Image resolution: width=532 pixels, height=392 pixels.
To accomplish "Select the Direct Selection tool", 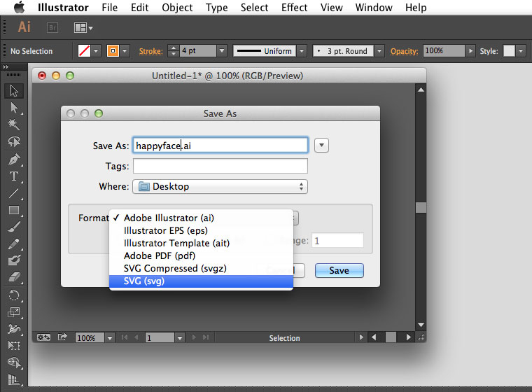I will coord(14,108).
